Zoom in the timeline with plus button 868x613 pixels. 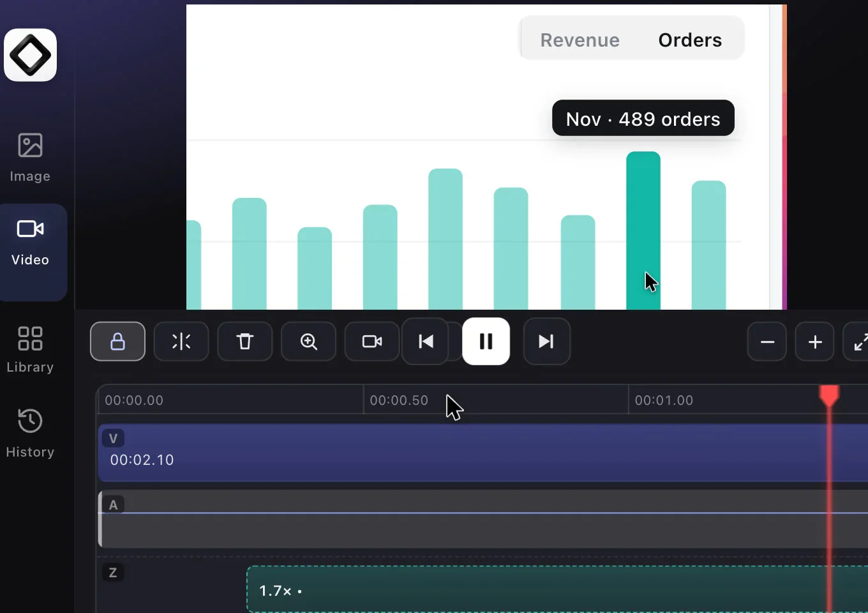click(815, 342)
